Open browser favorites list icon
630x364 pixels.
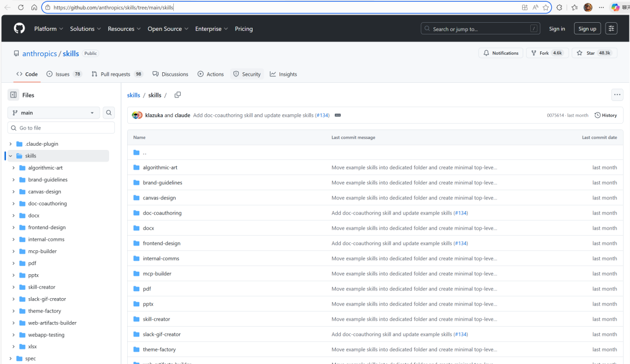point(575,7)
